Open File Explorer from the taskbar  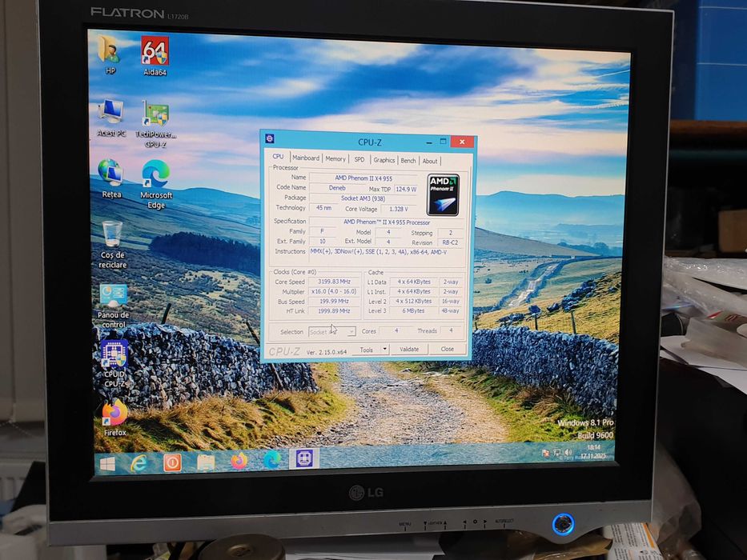pos(205,462)
